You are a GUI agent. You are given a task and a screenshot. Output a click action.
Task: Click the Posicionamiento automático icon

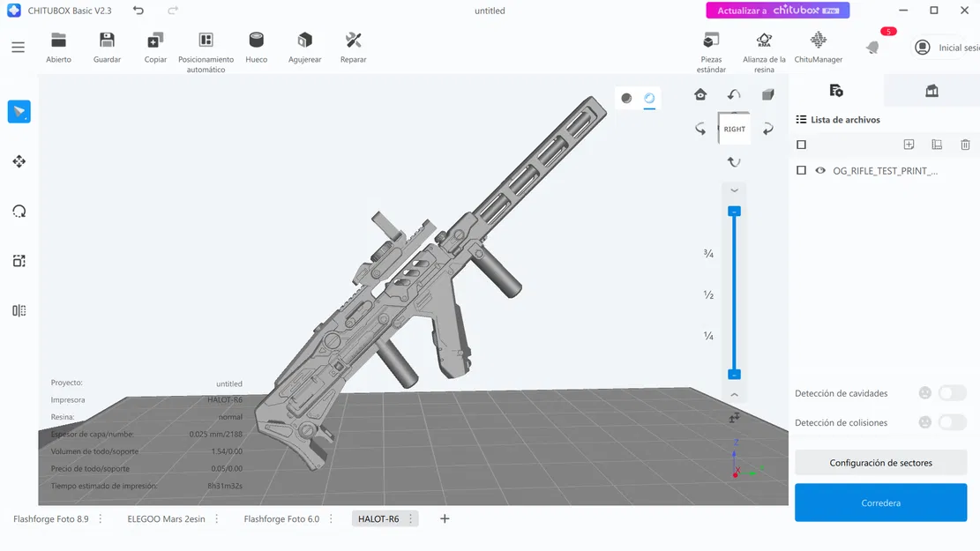[x=206, y=40]
